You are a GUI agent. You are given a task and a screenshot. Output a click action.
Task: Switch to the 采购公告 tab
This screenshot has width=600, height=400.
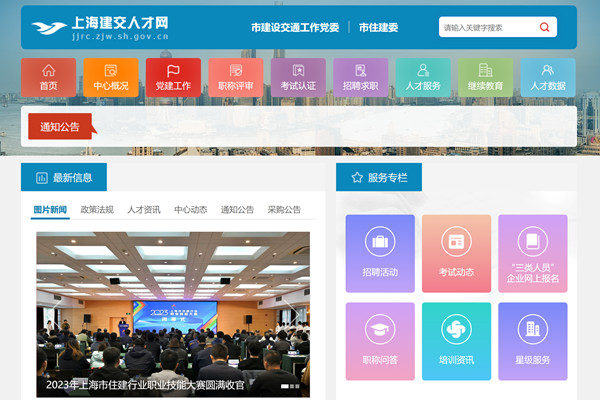tap(284, 210)
